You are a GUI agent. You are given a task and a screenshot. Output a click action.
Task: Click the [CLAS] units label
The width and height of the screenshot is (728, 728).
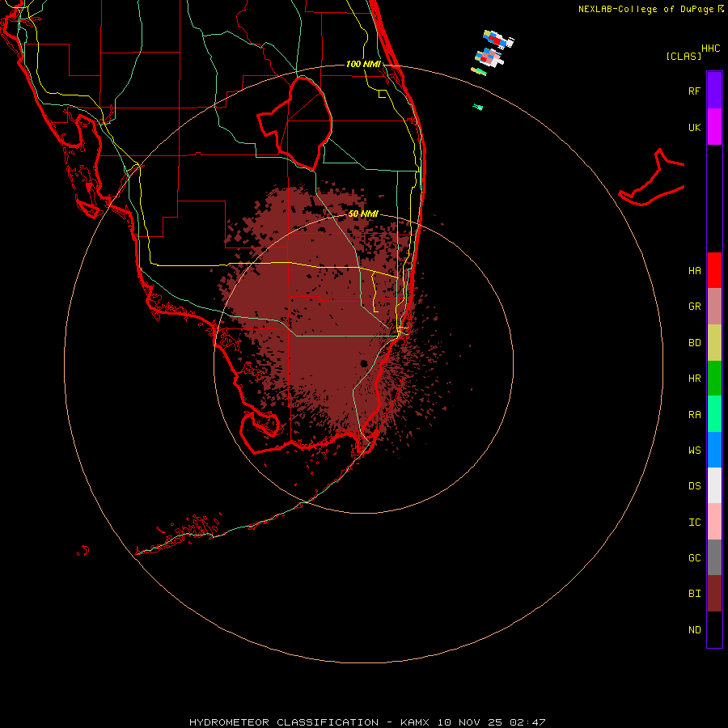click(684, 56)
